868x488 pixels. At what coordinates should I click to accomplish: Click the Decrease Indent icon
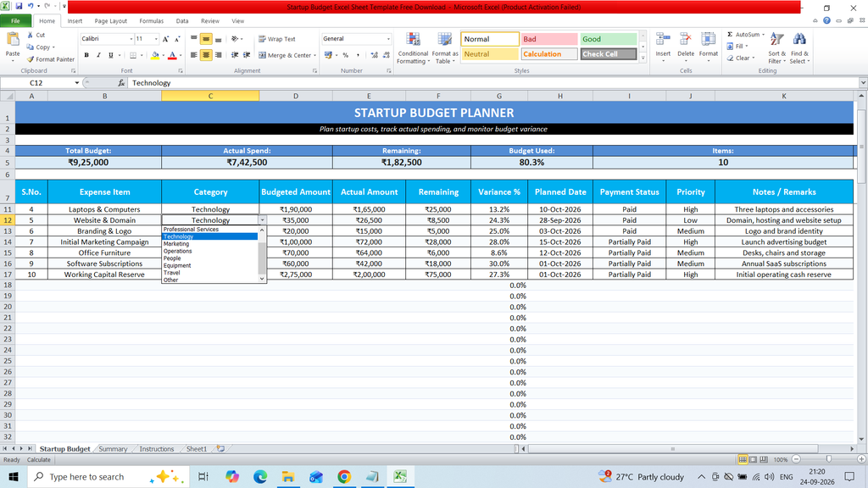pos(235,55)
